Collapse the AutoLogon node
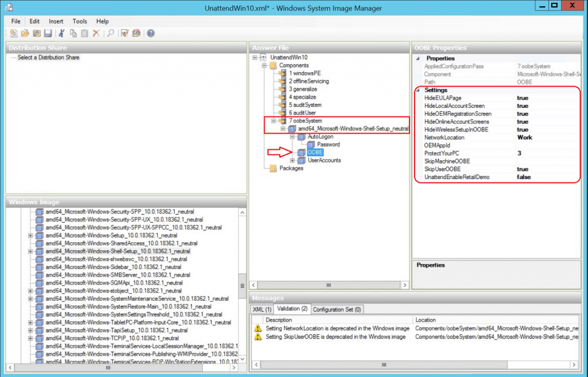 click(292, 137)
